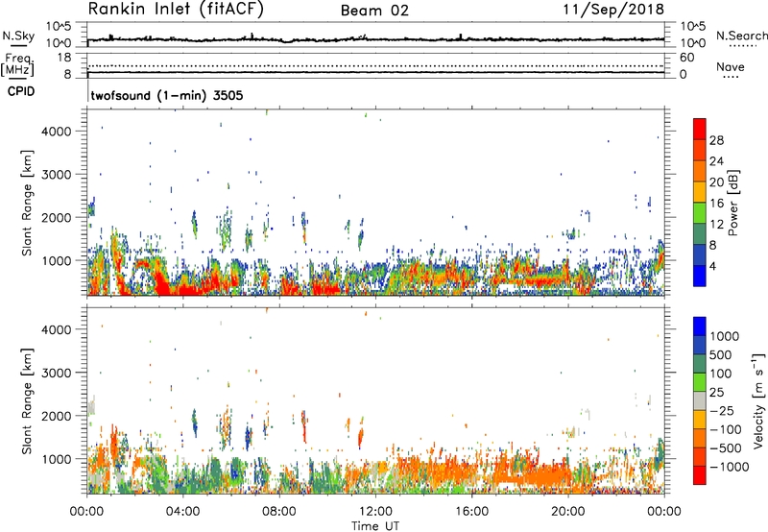
Task: Click the '-100' label on the Velocity colorbar
Action: click(x=726, y=429)
